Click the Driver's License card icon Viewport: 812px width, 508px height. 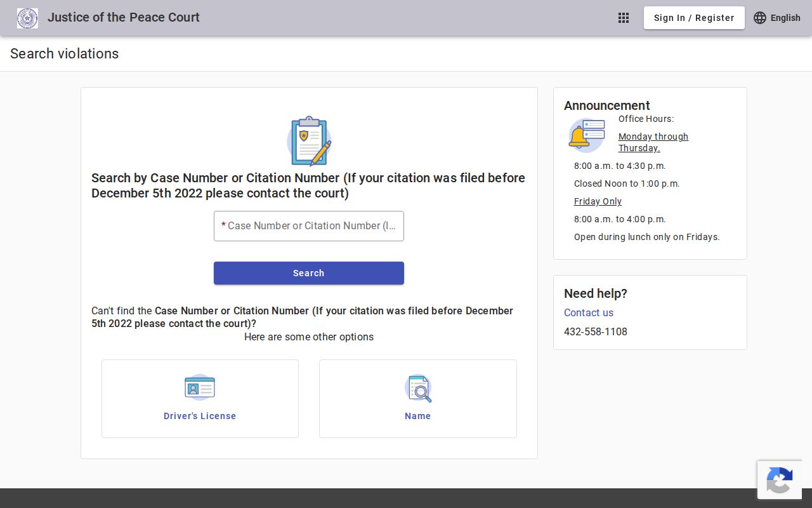pyautogui.click(x=200, y=387)
